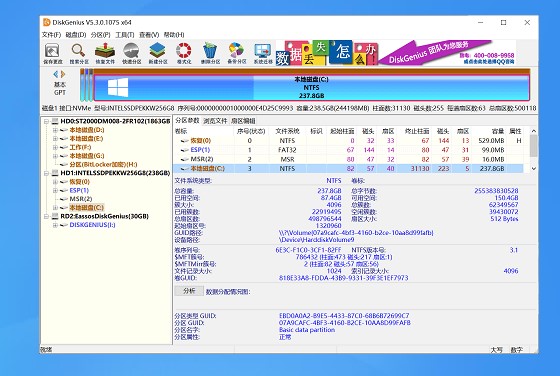The image size is (560, 376).
Task: Click the 终止柱面 column header
Action: (x=416, y=131)
